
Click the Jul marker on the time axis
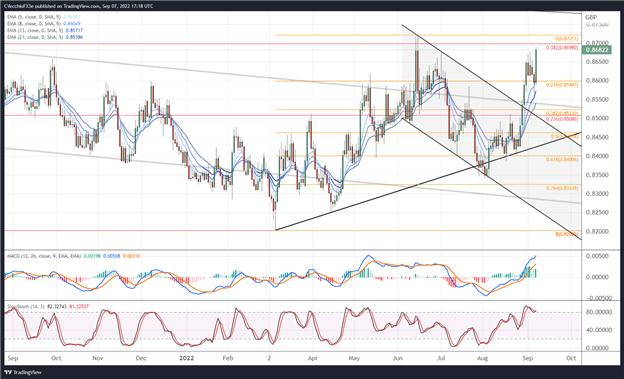(x=441, y=358)
